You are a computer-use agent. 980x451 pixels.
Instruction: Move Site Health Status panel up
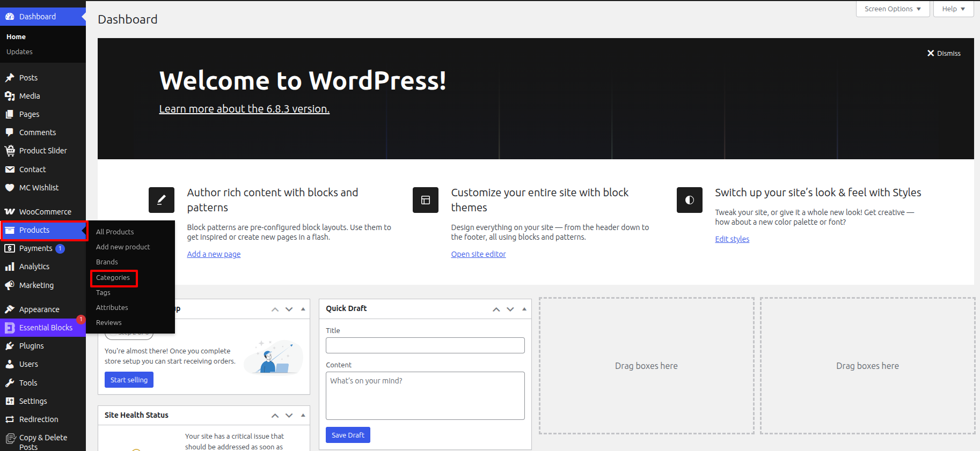coord(275,416)
